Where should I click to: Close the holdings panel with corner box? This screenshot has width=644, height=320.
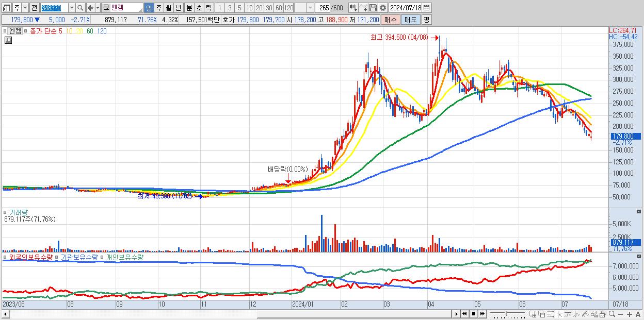pyautogui.click(x=640, y=256)
